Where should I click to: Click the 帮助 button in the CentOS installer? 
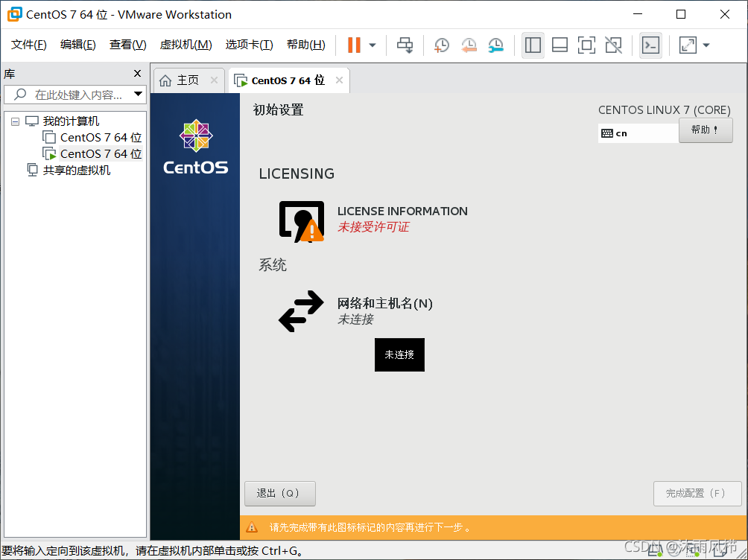705,130
